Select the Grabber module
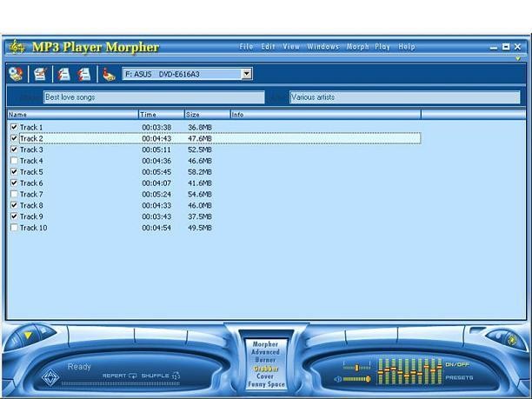 266,369
